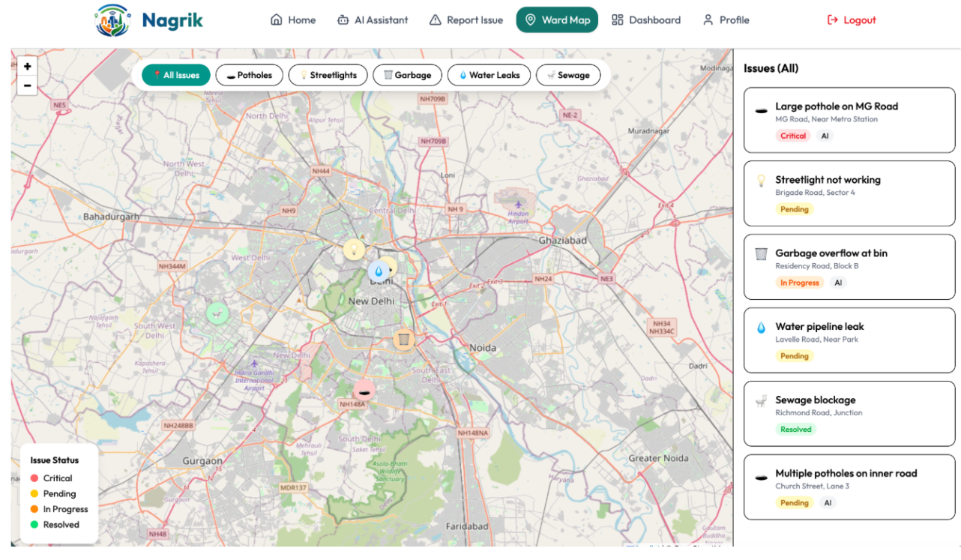Click sewage icon in Sewage blockage card
The height and width of the screenshot is (560, 961).
pos(761,401)
